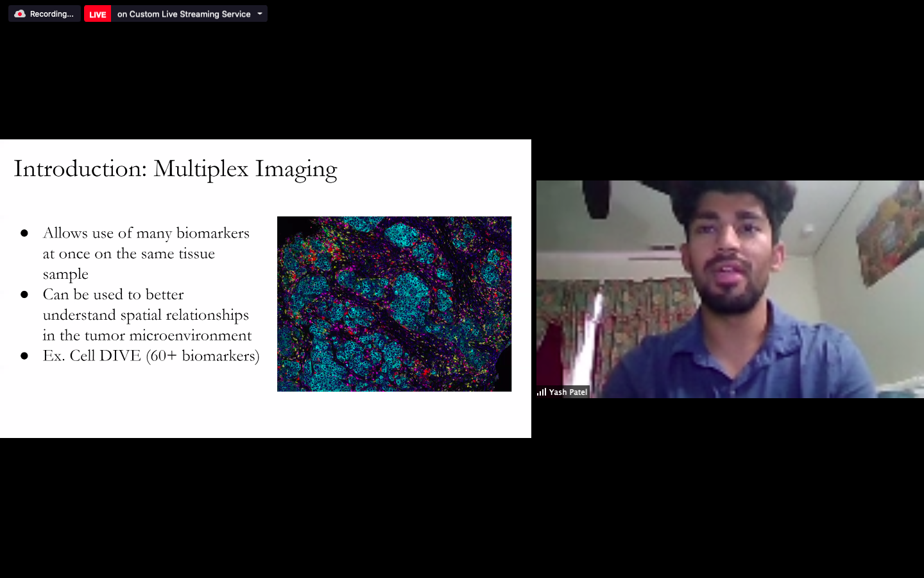Click the signal strength icon beside Yash Patel
Image resolution: width=924 pixels, height=578 pixels.
pyautogui.click(x=542, y=392)
